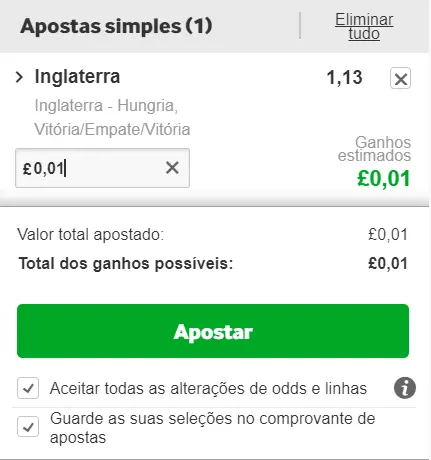Click the Total dos ganhos possíveis label

pos(126,263)
